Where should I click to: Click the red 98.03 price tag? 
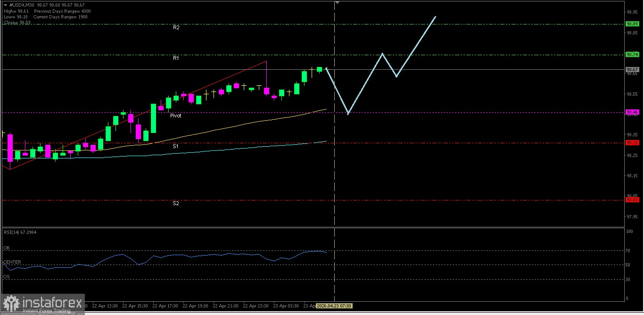632,200
